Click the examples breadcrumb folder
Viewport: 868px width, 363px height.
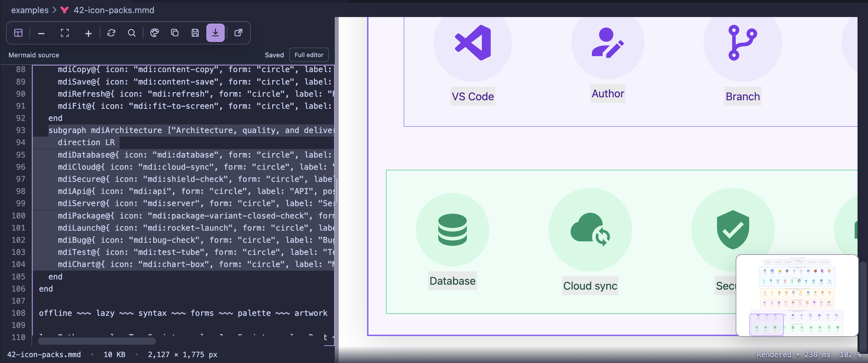click(30, 10)
